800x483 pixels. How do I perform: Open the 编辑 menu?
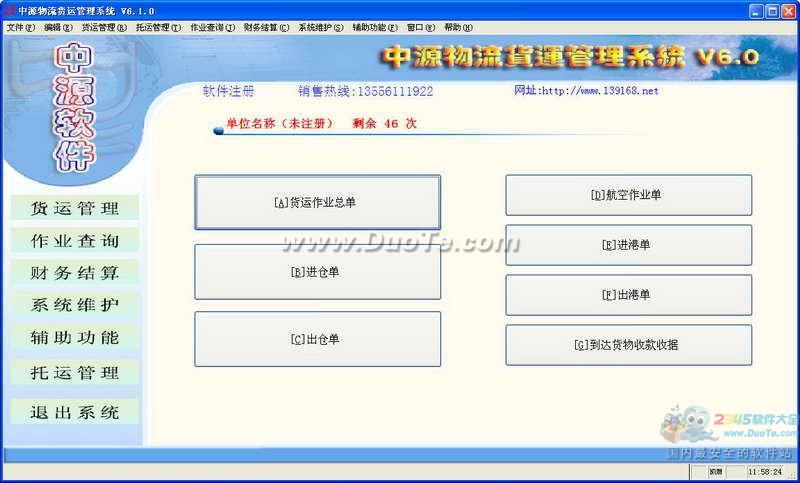(x=58, y=28)
